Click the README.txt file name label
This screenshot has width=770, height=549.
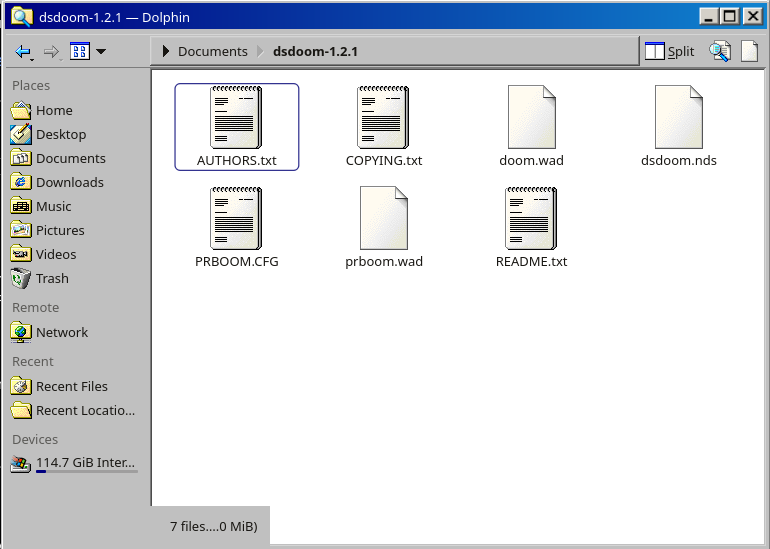[531, 262]
